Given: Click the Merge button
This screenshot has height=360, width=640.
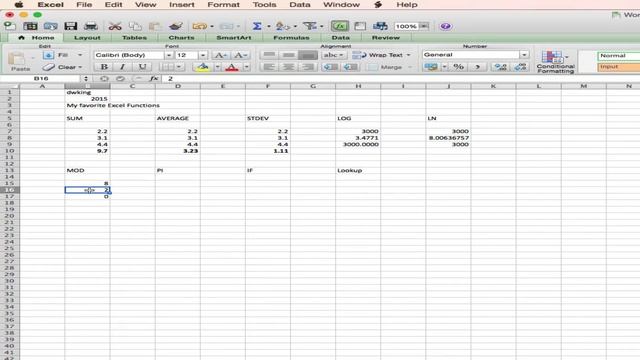Looking at the screenshot, I should coord(386,67).
